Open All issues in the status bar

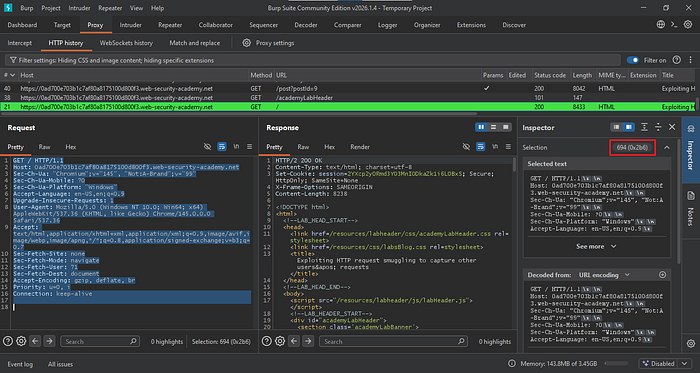pyautogui.click(x=60, y=364)
